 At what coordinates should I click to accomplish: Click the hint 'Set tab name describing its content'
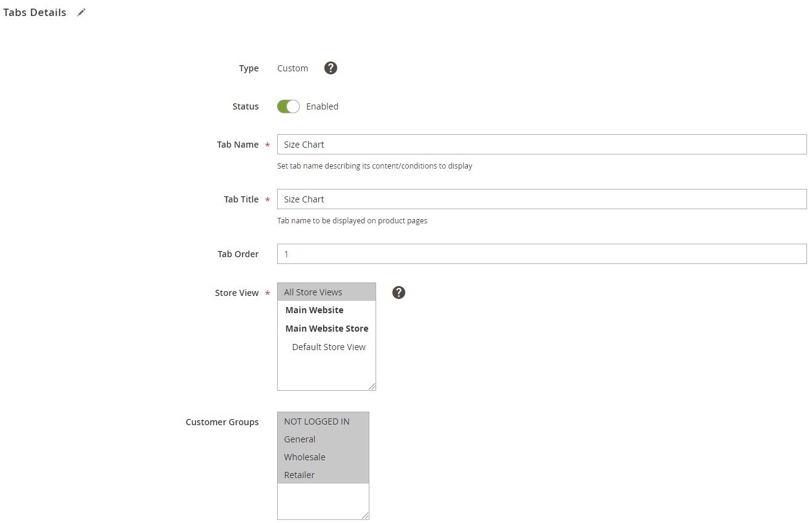coord(374,166)
